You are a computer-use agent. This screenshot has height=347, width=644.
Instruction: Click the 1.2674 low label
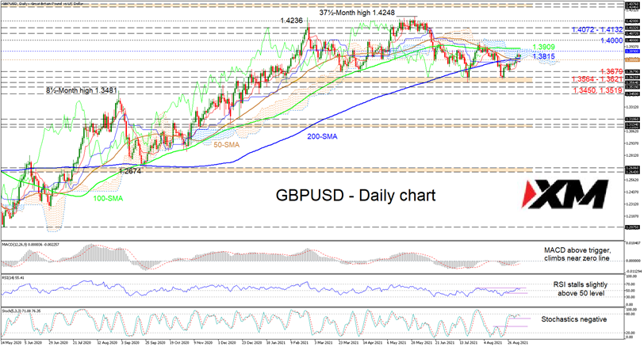point(130,171)
